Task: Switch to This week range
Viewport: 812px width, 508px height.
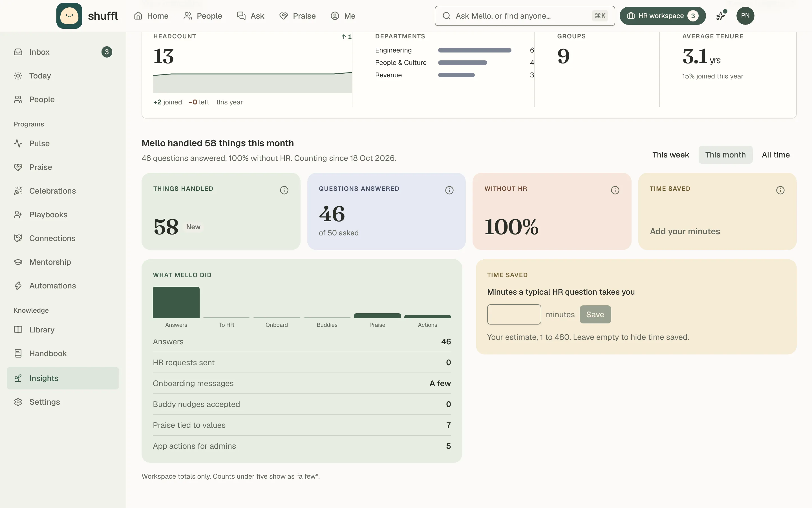Action: pyautogui.click(x=670, y=155)
